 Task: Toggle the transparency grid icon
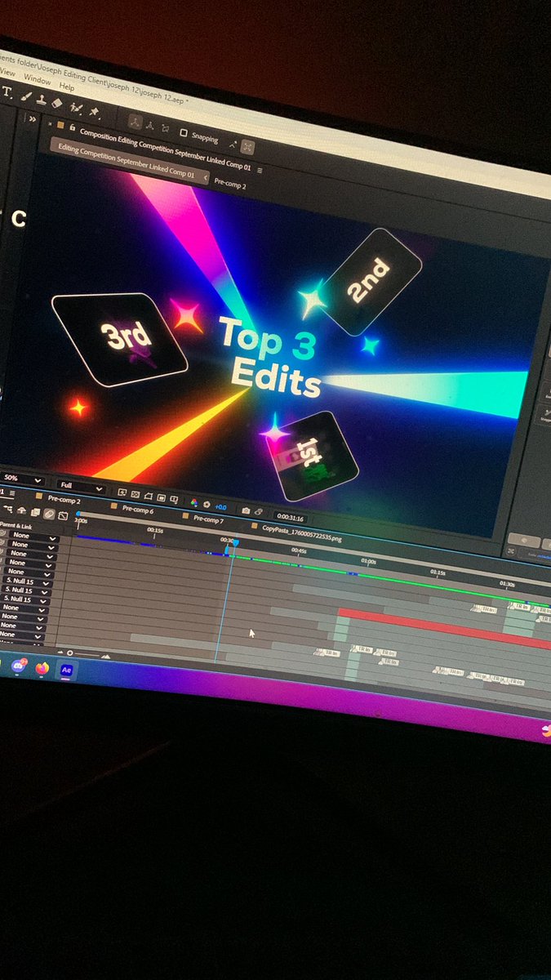135,494
